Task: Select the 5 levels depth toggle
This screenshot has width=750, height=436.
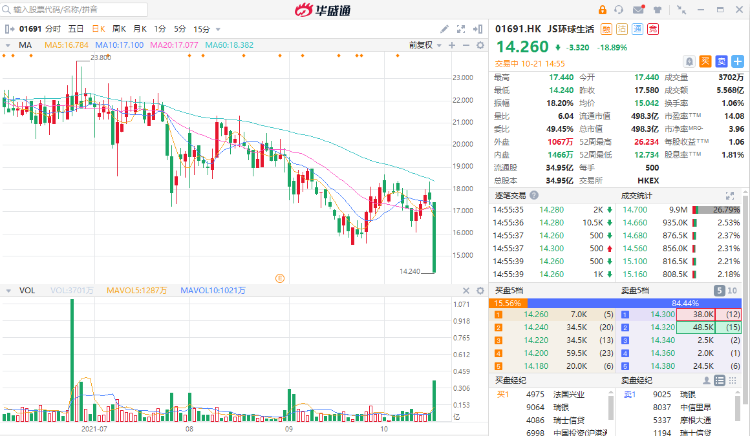Action: tap(719, 291)
